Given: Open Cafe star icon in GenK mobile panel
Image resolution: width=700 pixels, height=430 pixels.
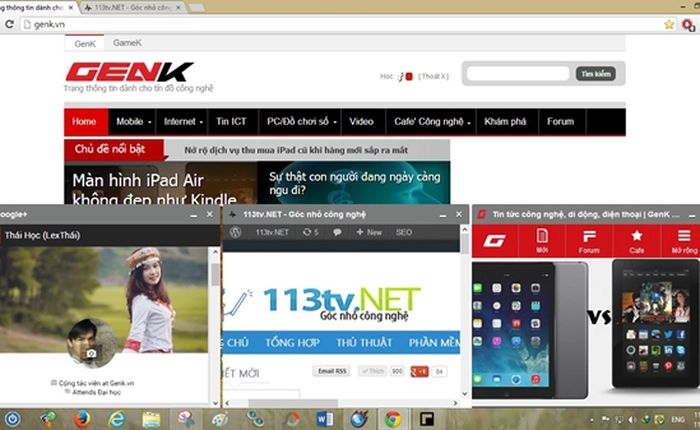Looking at the screenshot, I should (637, 241).
